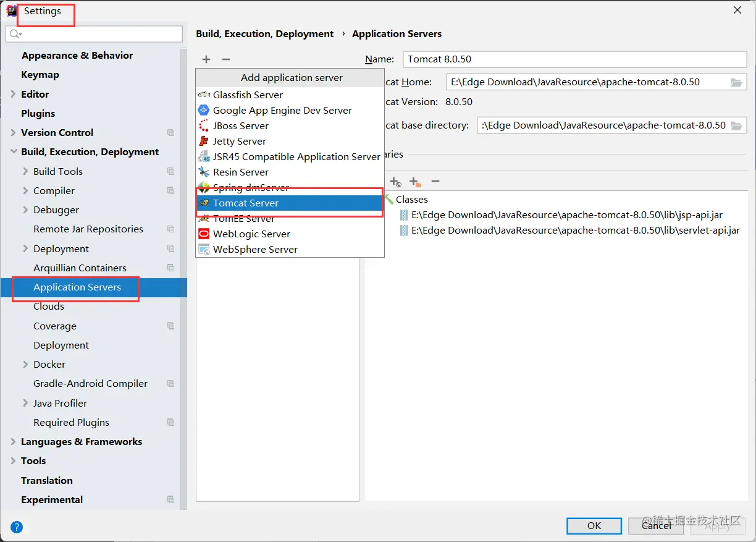Select JBoss Server entry
This screenshot has width=756, height=542.
pyautogui.click(x=290, y=125)
